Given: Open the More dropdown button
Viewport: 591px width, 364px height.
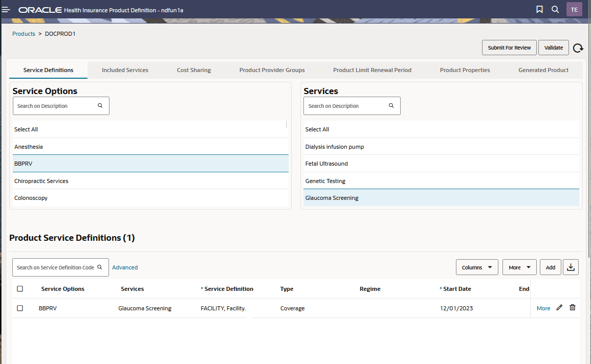Looking at the screenshot, I should (519, 267).
